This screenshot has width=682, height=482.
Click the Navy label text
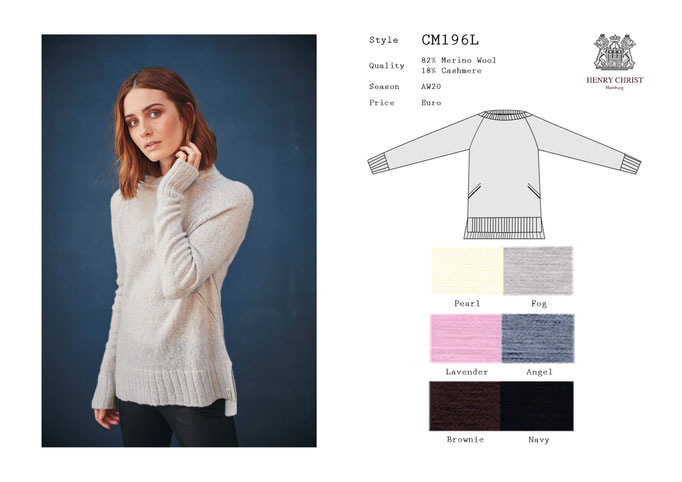pyautogui.click(x=539, y=439)
